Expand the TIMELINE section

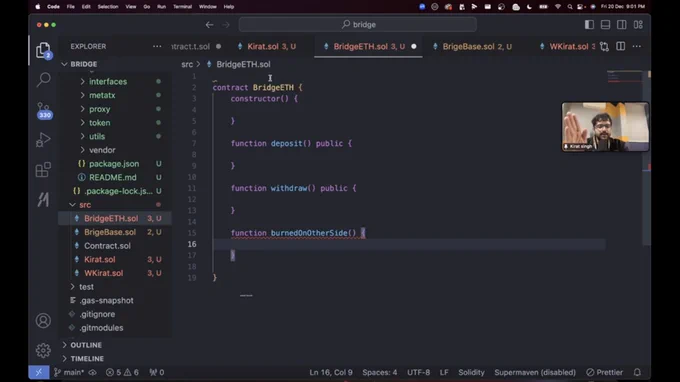[x=87, y=359]
